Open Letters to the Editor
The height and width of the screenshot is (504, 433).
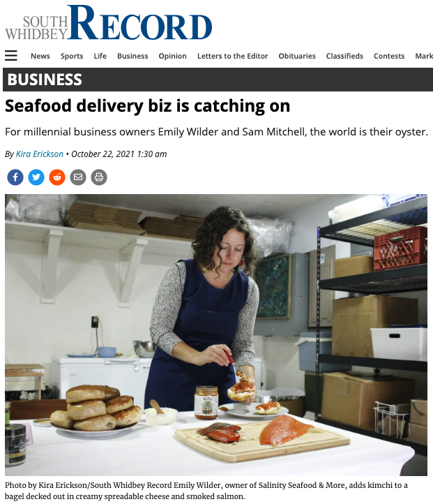click(233, 56)
